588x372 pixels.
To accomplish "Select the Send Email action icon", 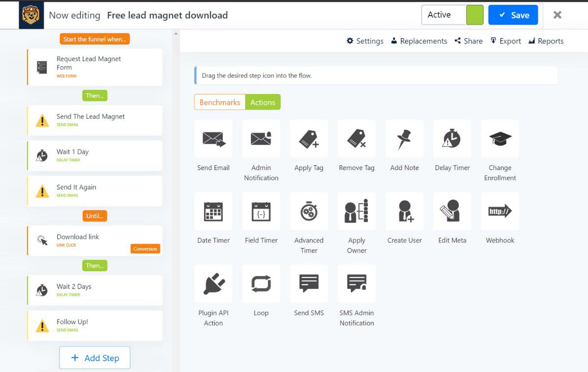I will click(x=213, y=138).
